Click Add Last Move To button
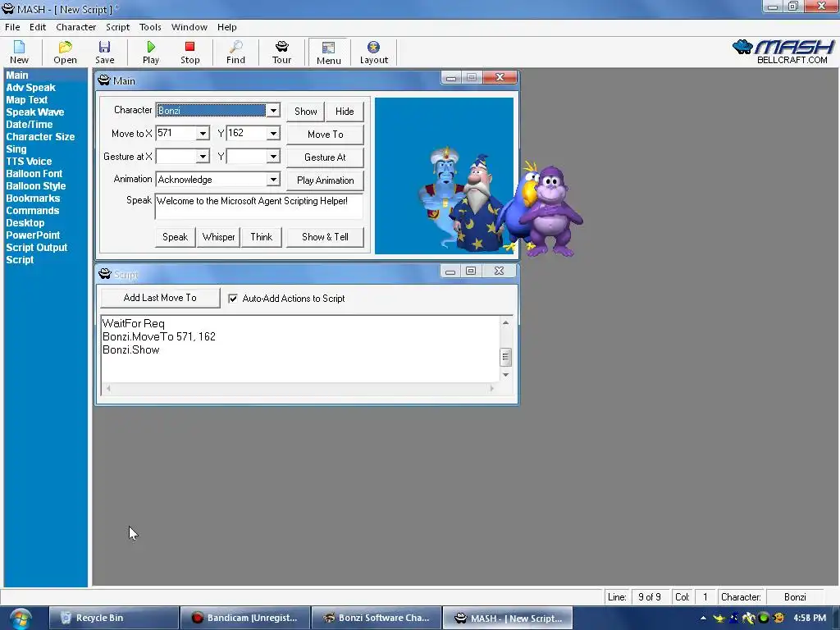The width and height of the screenshot is (840, 630). pyautogui.click(x=160, y=298)
